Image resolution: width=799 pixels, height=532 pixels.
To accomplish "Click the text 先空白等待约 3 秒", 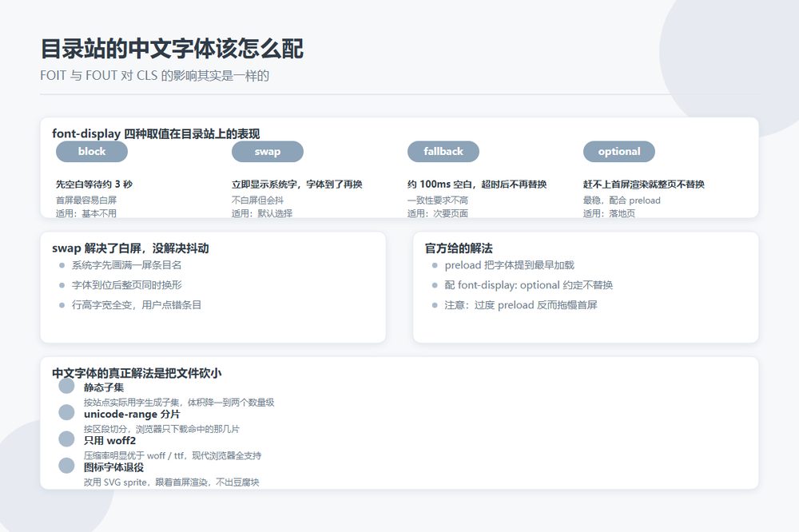I will [x=94, y=184].
